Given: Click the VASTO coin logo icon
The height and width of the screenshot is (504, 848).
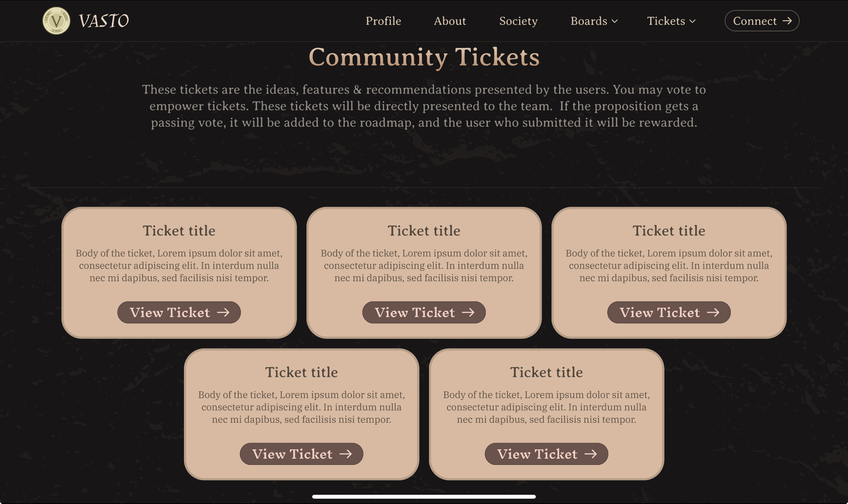Looking at the screenshot, I should (x=56, y=21).
